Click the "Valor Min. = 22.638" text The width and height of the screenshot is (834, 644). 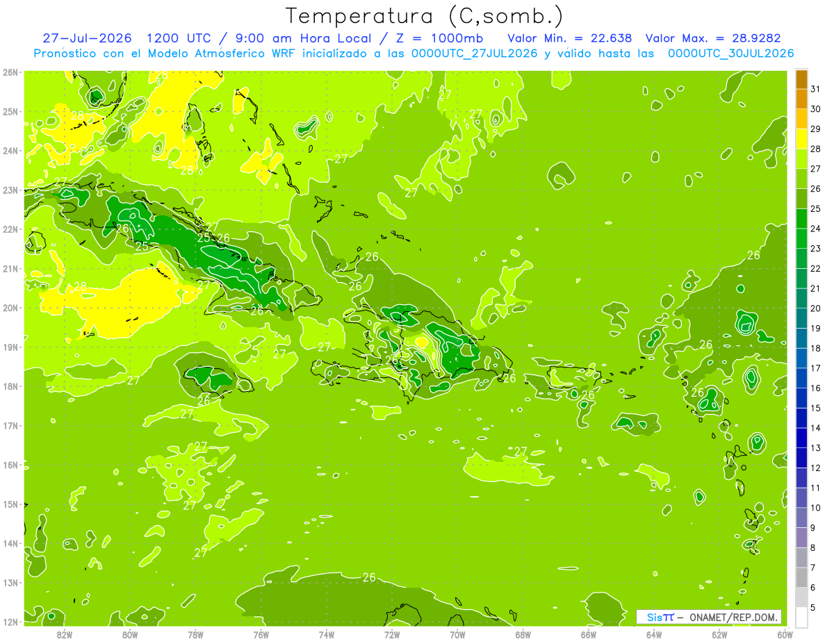(570, 38)
